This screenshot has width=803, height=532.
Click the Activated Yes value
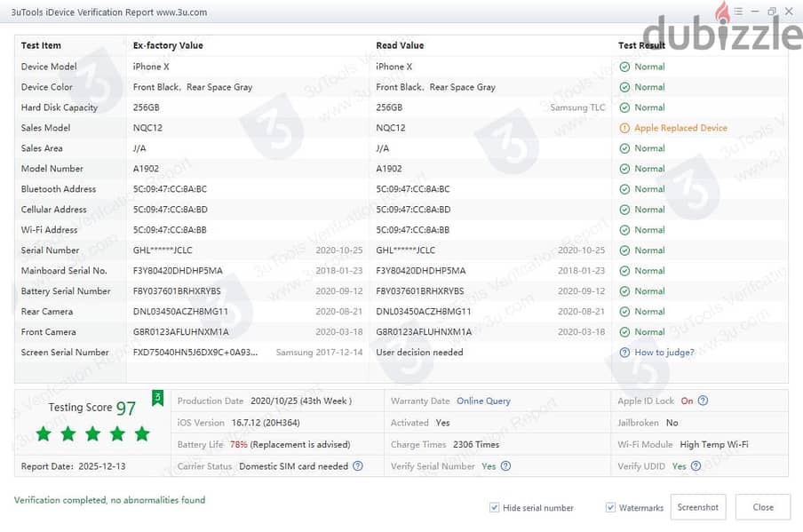[x=442, y=423]
